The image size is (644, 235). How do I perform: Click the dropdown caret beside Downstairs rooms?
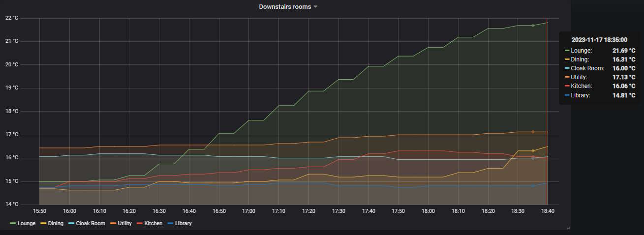click(x=316, y=7)
